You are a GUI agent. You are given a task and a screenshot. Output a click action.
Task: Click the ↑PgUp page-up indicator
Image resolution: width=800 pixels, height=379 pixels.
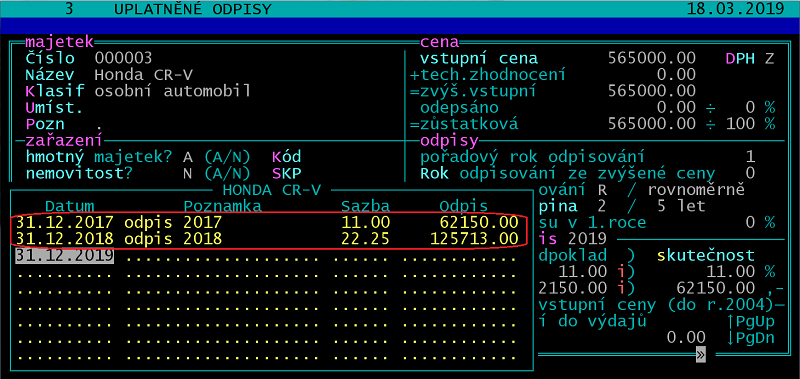pos(751,321)
